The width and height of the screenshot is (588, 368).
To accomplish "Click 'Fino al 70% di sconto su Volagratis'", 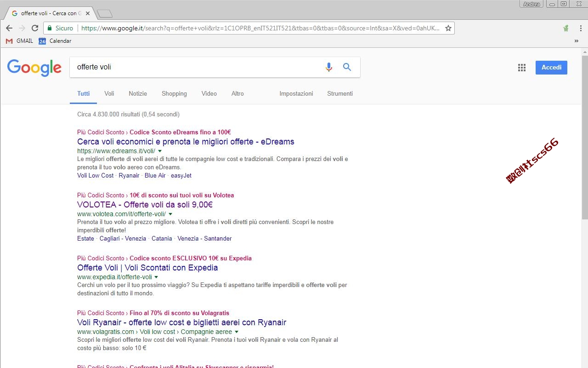I will point(179,313).
